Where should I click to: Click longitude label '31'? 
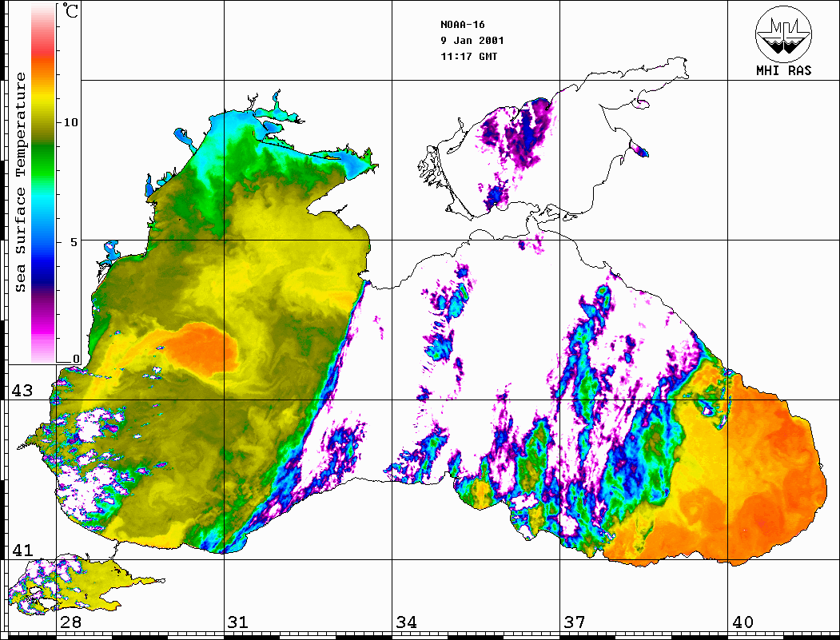click(238, 622)
